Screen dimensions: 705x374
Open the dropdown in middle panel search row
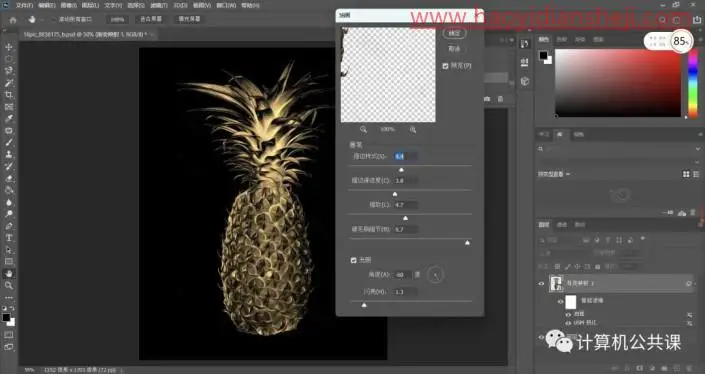click(x=697, y=149)
